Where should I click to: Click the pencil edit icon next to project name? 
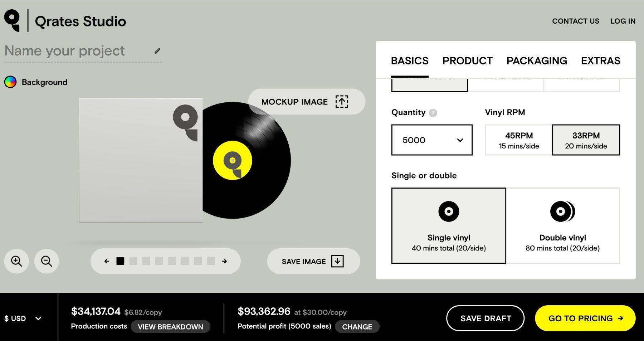(157, 51)
